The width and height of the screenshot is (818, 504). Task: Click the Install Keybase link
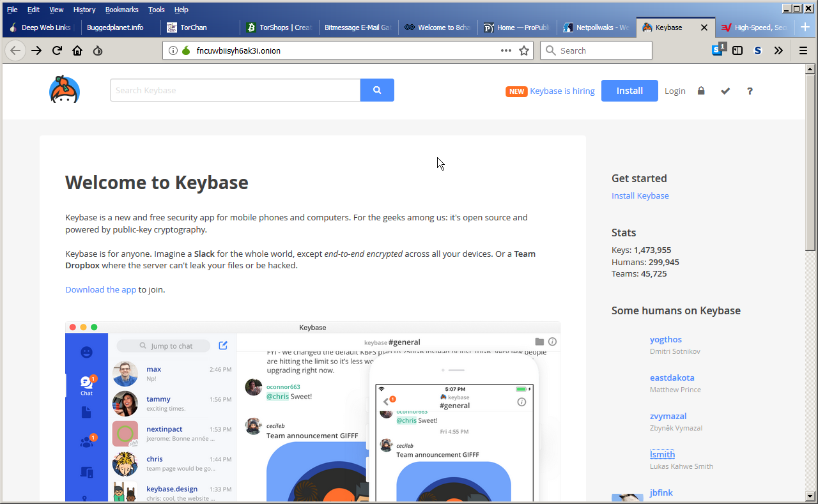(640, 195)
